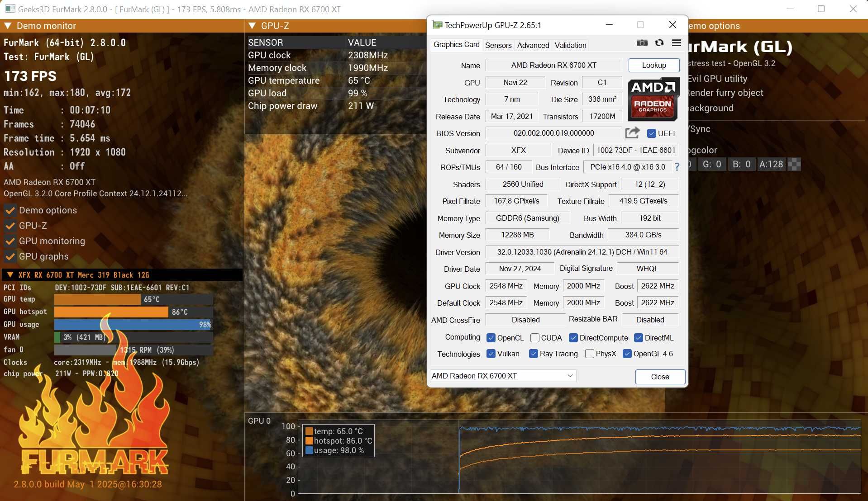
Task: Toggle the OpenGL 4.6 checkbox
Action: [x=627, y=354]
